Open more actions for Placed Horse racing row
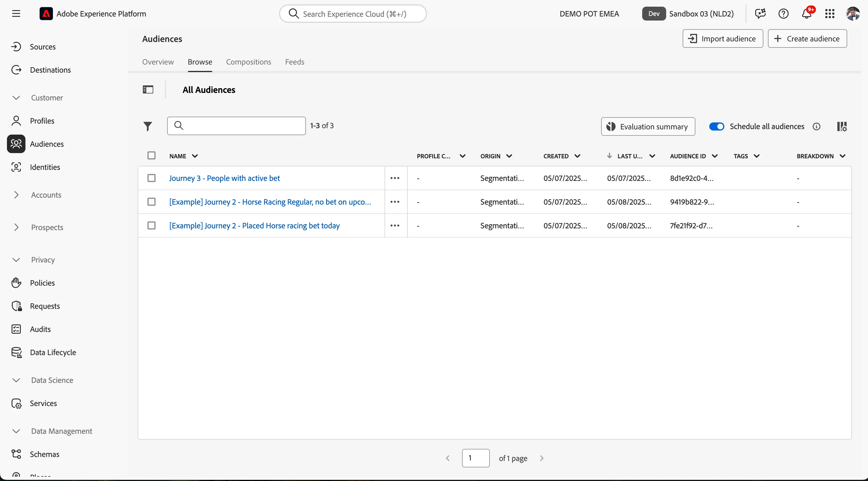The width and height of the screenshot is (868, 481). point(395,225)
